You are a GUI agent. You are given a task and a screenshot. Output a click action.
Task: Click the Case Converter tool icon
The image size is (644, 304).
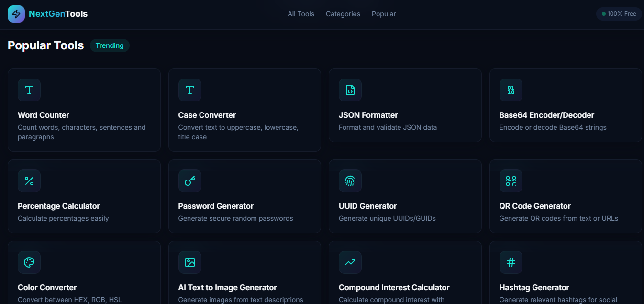coord(190,90)
